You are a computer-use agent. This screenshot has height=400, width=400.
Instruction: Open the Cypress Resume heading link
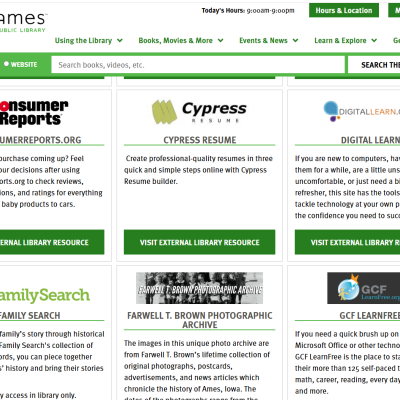coord(200,140)
